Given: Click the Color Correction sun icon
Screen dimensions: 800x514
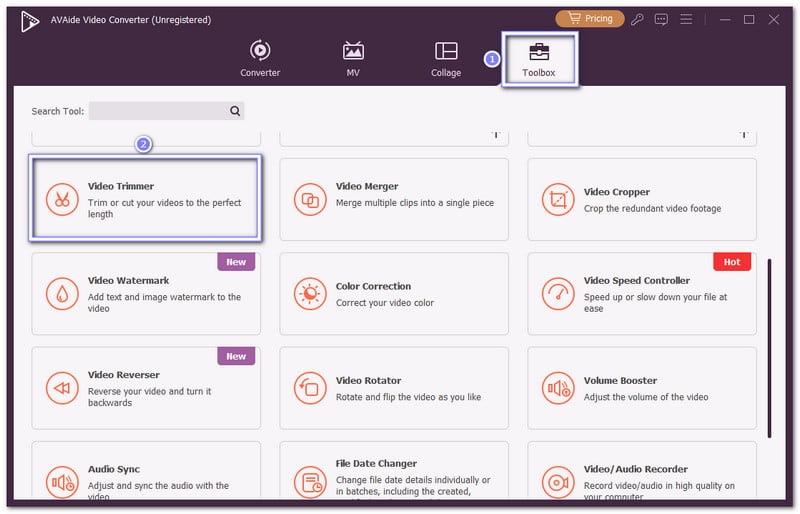Looking at the screenshot, I should tap(310, 294).
